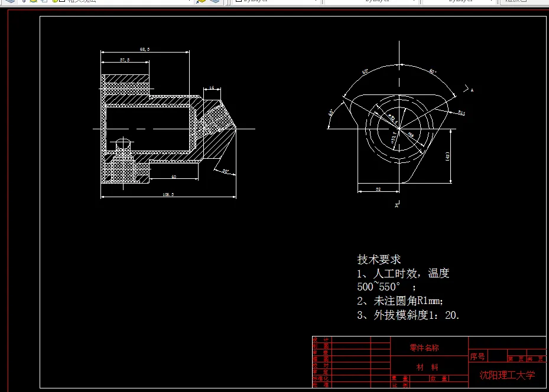Image resolution: width=549 pixels, height=392 pixels.
Task: Select the 30° angle dimension
Action: 226,171
